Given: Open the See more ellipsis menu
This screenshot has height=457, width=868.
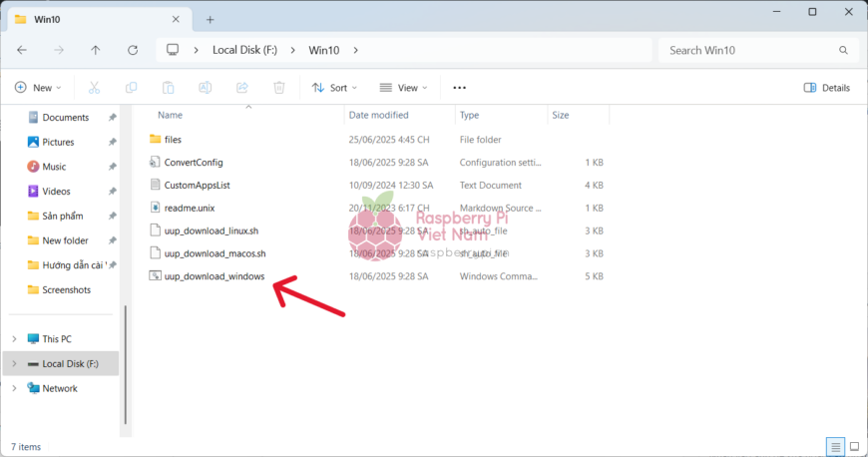Looking at the screenshot, I should [460, 88].
